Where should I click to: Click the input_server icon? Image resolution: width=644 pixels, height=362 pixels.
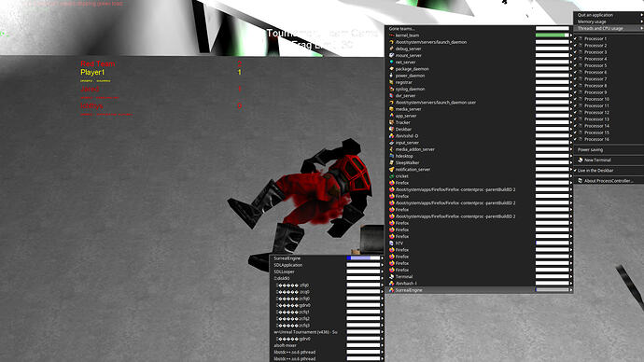coord(391,143)
